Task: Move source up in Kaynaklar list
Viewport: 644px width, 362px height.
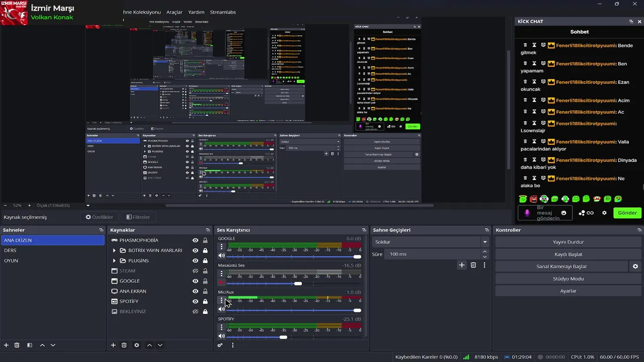Action: click(149, 345)
